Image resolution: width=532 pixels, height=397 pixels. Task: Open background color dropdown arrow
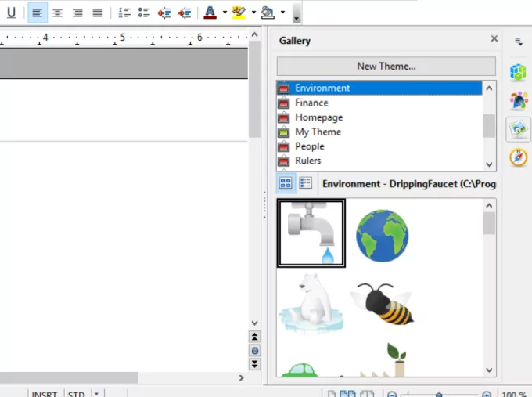282,13
